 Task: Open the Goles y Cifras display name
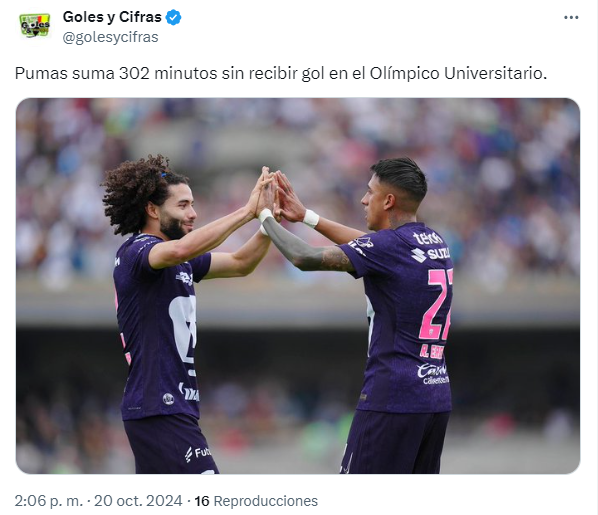[x=112, y=17]
